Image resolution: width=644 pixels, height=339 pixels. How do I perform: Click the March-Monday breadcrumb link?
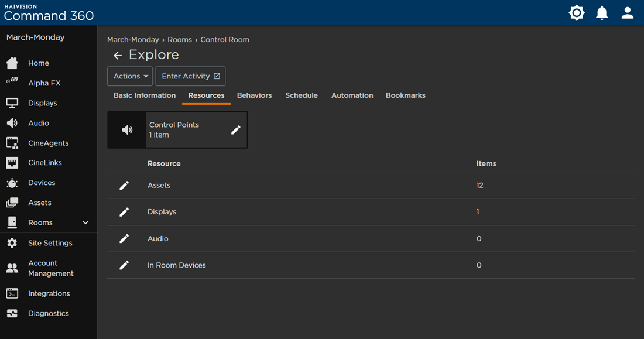click(x=133, y=40)
